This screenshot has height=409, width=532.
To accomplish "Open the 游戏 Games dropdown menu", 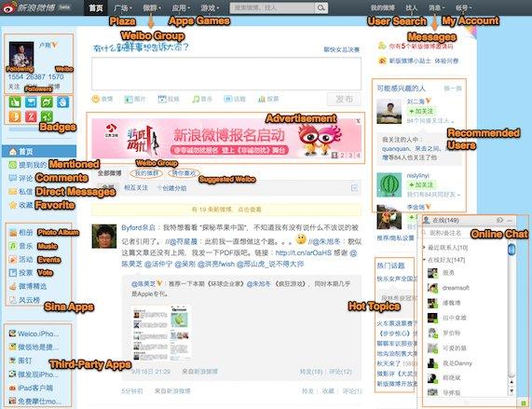I will pos(210,7).
